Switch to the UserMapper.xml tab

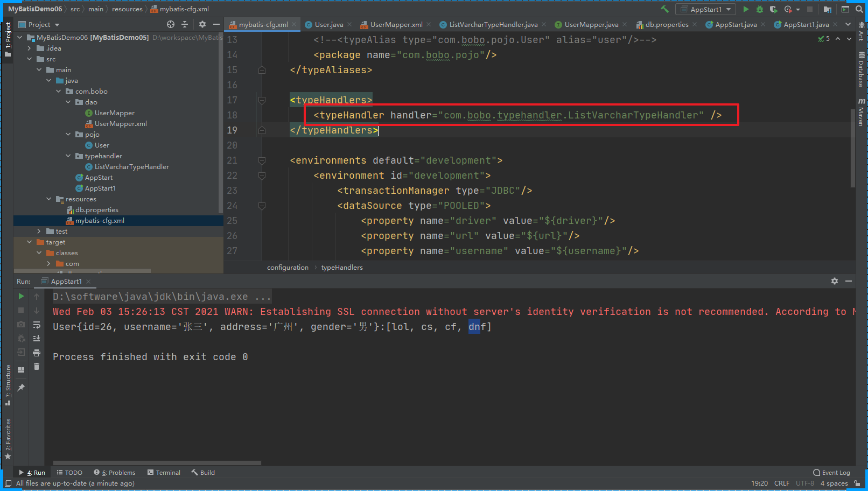click(x=396, y=24)
